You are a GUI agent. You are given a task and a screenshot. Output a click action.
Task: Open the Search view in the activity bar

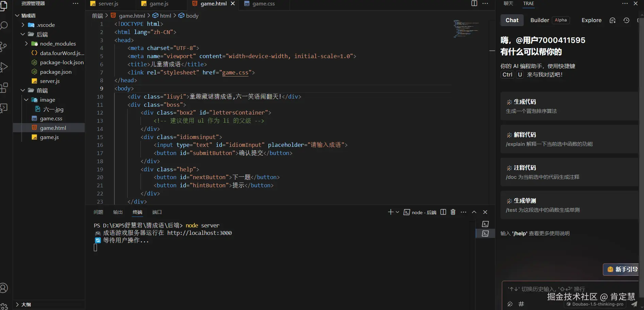coord(4,25)
